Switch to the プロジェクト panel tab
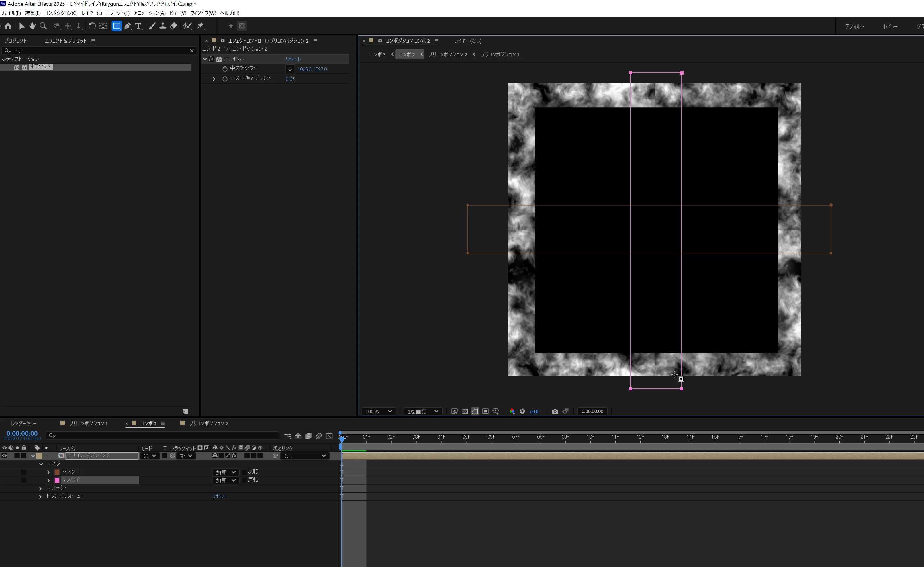 point(15,40)
